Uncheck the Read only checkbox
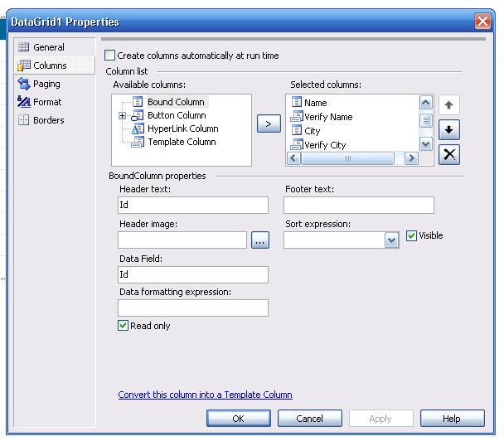Screen dimensions: 504x441 click(x=123, y=326)
